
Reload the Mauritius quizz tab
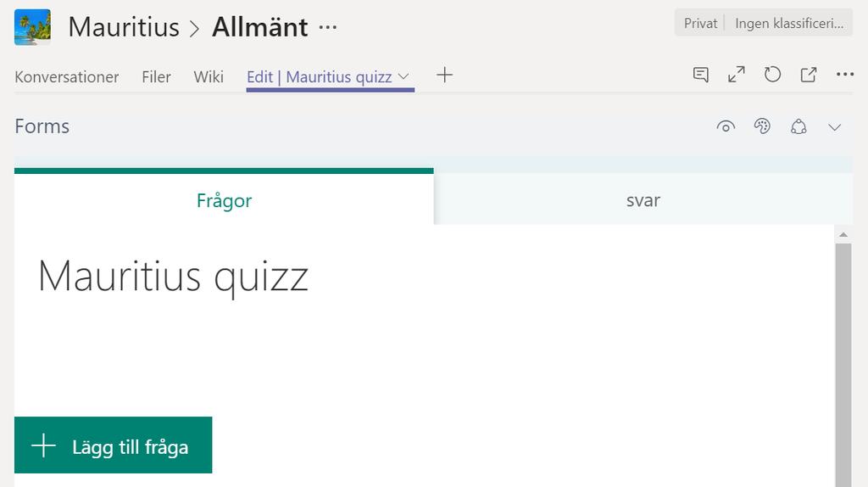tap(772, 75)
